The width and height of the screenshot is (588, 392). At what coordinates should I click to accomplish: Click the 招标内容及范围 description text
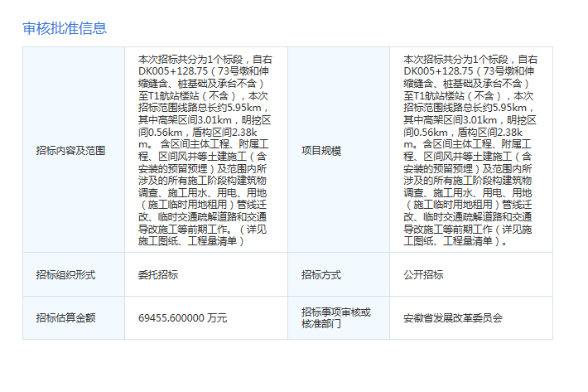point(205,150)
